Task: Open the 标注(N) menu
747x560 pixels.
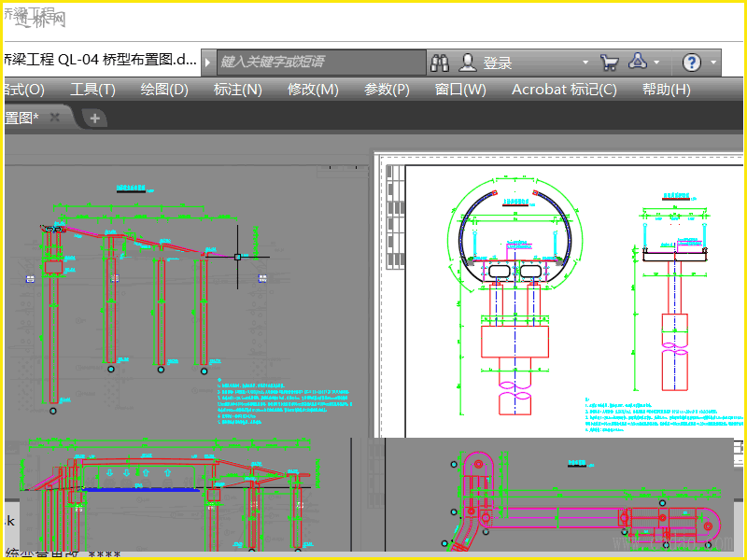Action: [x=237, y=90]
